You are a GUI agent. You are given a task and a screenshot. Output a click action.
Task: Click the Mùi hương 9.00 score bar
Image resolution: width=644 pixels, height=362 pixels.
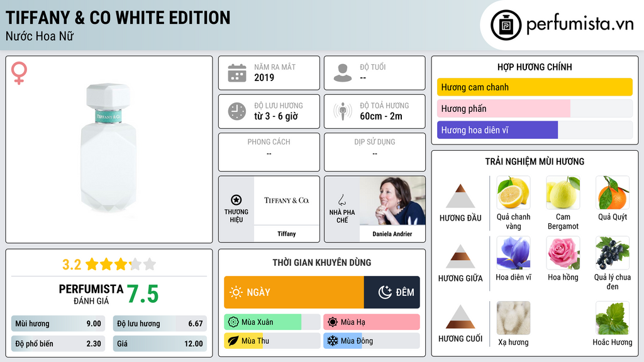tap(58, 324)
